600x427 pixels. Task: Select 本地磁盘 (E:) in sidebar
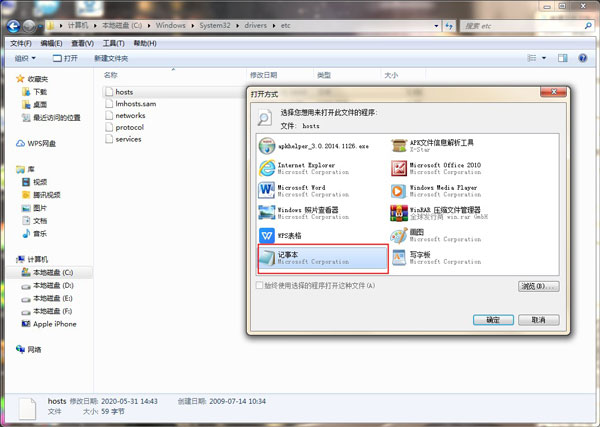coord(47,298)
